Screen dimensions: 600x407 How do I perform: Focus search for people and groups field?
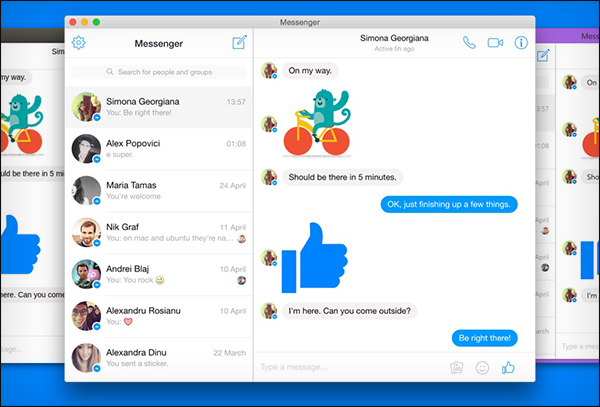pos(158,72)
